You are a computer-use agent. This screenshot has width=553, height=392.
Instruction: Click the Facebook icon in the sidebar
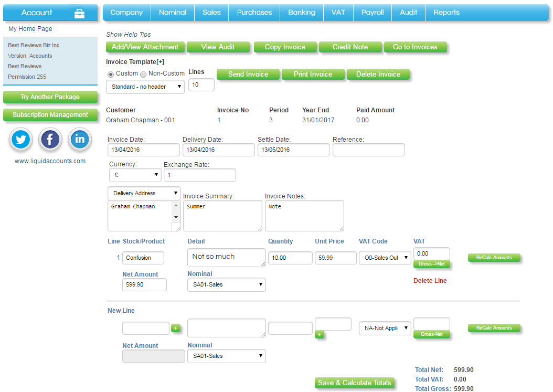(x=50, y=139)
